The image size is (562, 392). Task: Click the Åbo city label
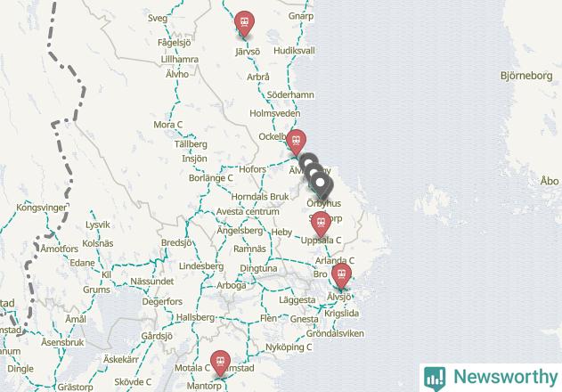click(550, 181)
